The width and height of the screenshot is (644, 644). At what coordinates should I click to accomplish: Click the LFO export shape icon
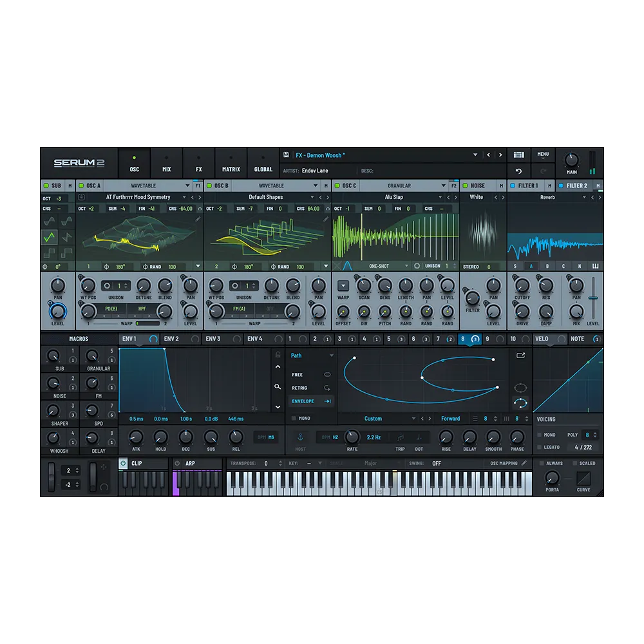point(520,355)
